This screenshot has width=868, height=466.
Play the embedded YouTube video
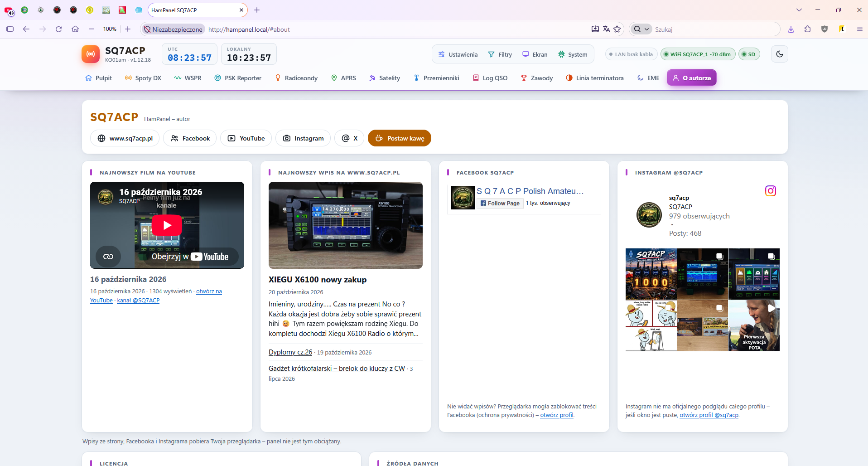[x=167, y=225]
